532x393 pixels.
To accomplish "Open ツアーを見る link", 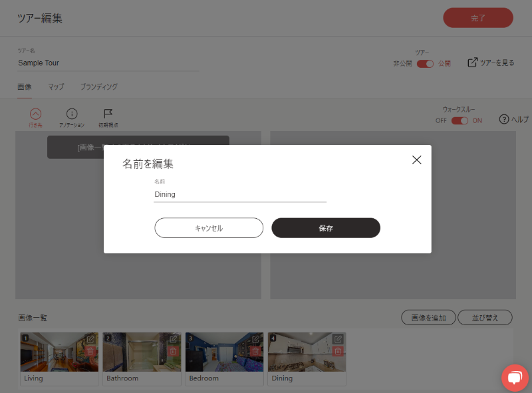I will click(x=491, y=63).
